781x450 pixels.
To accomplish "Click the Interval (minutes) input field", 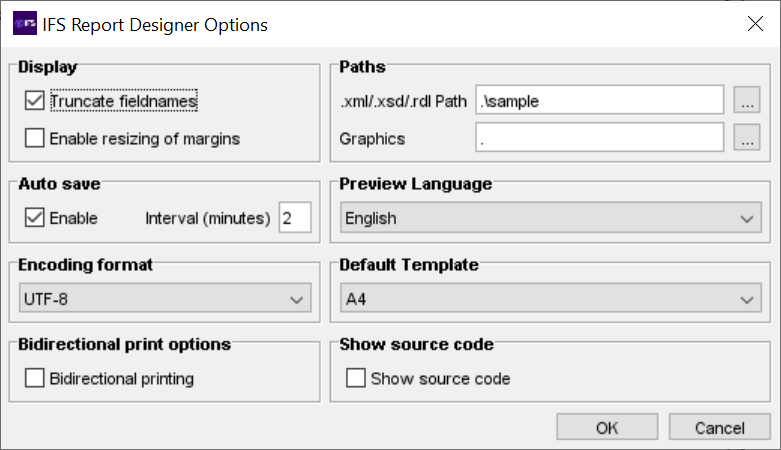I will coord(295,217).
